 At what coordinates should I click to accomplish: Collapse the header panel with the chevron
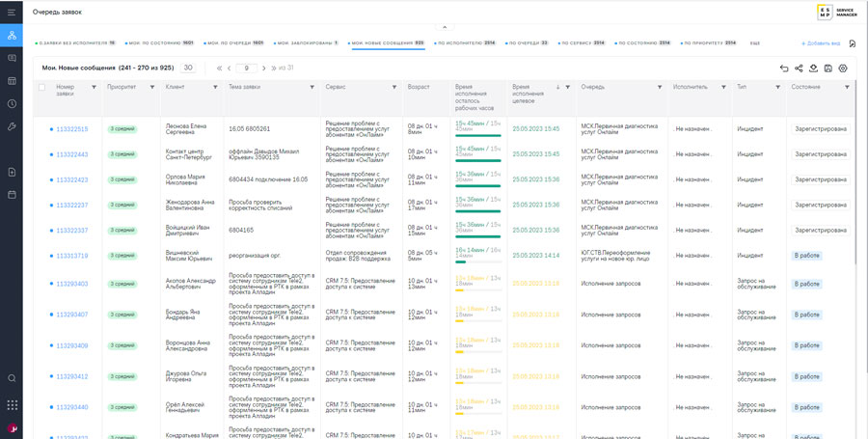pyautogui.click(x=445, y=27)
